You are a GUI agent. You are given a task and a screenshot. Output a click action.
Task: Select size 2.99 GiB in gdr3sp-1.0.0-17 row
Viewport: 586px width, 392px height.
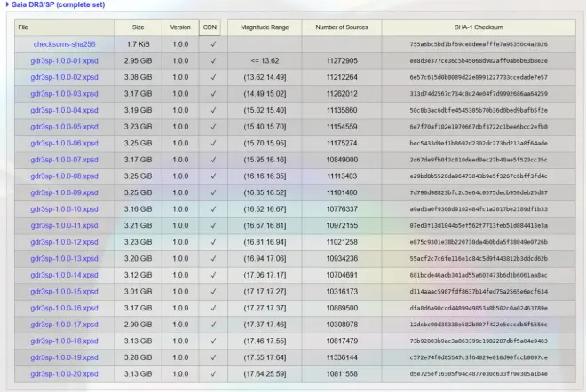(138, 325)
